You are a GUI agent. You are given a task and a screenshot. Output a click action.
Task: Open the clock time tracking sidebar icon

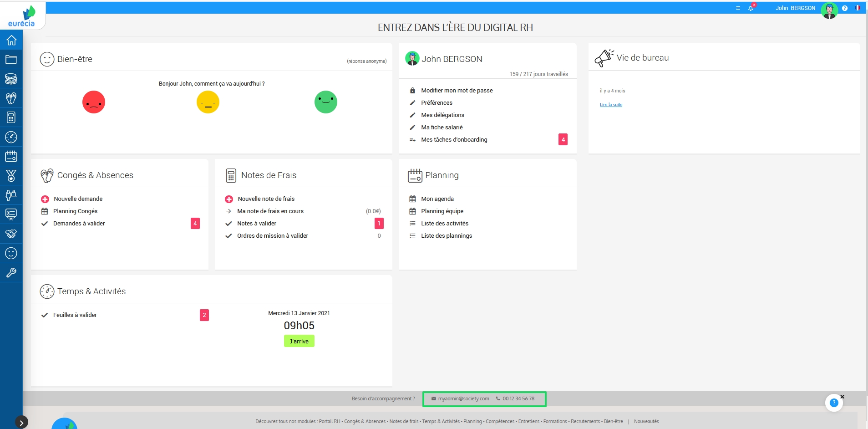[11, 137]
